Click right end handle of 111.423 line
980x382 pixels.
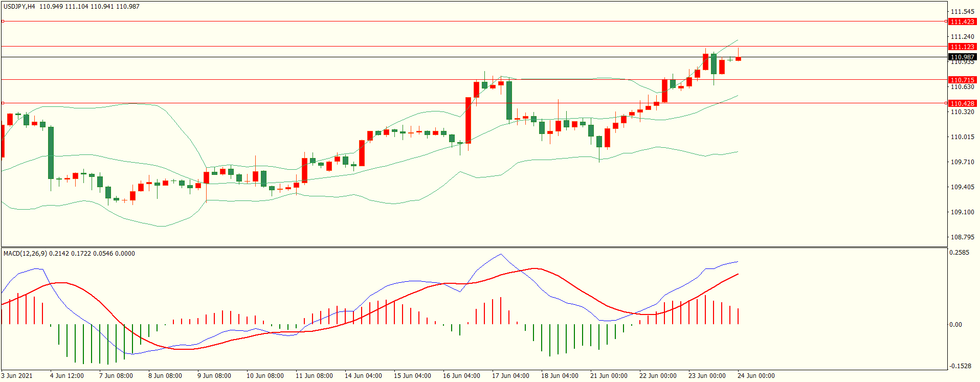click(x=946, y=21)
